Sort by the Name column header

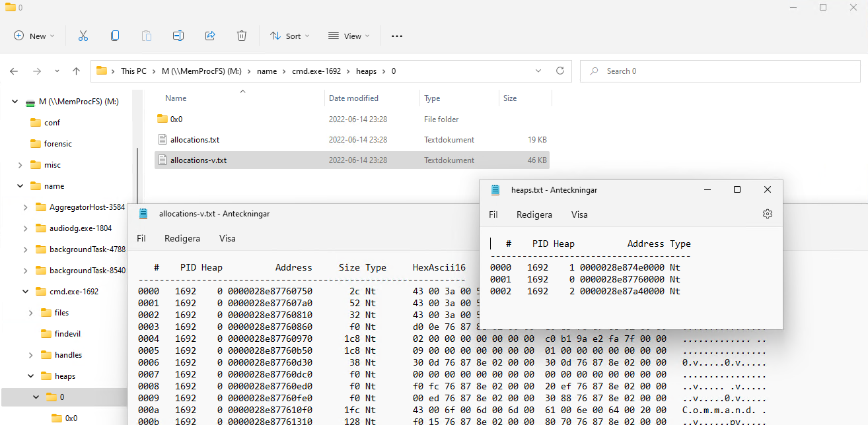point(176,98)
